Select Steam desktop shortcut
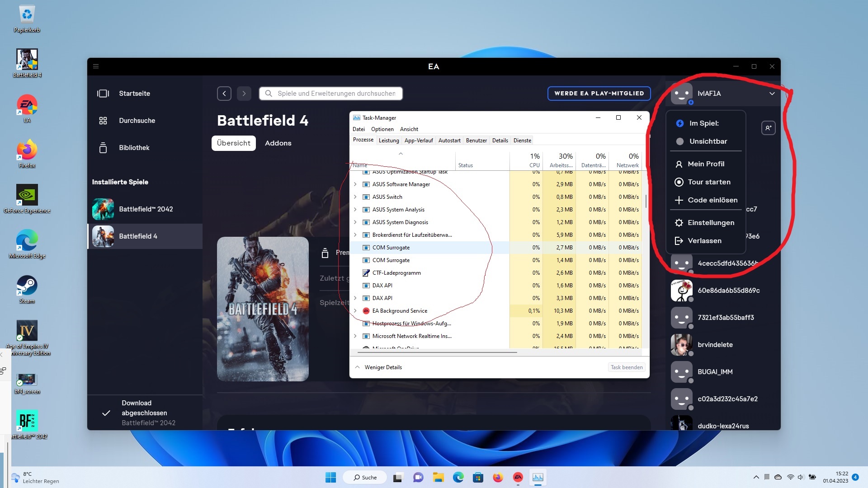Screen dimensions: 868x488 [27, 290]
